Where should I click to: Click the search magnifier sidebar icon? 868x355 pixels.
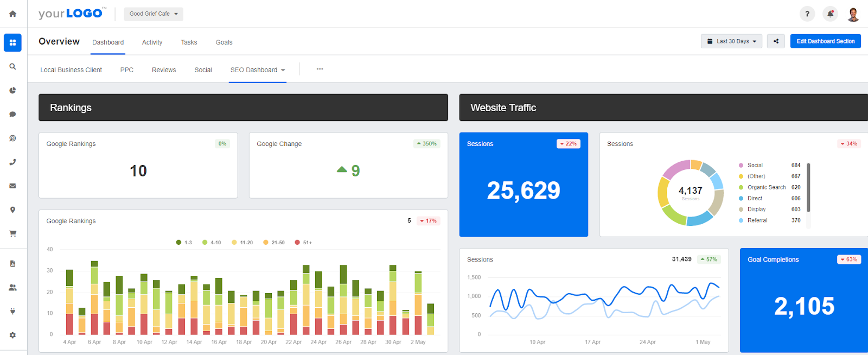12,66
